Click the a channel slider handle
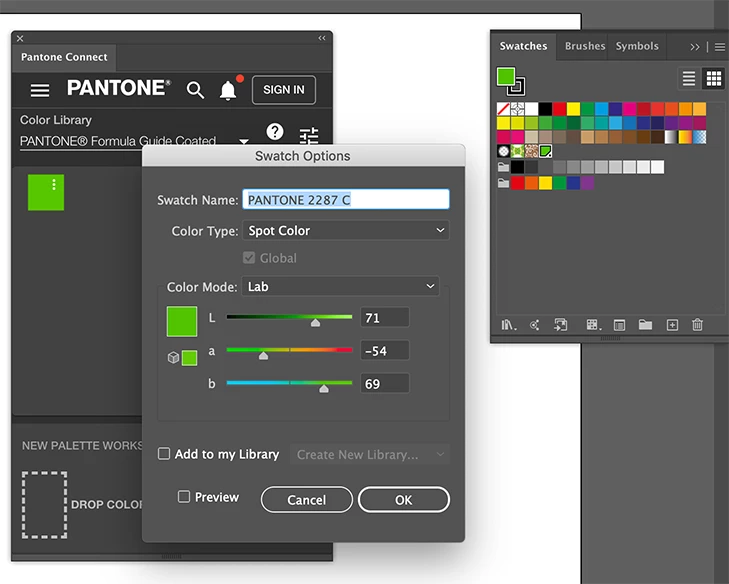 coord(263,356)
